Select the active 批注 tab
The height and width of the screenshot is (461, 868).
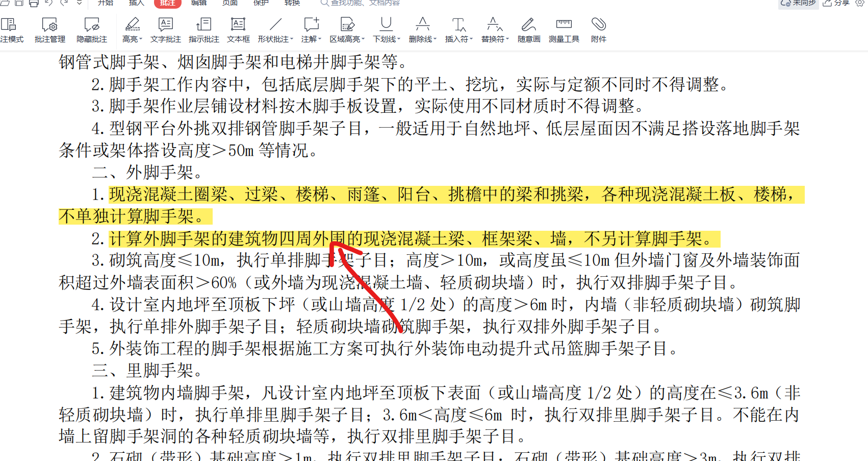(x=167, y=3)
